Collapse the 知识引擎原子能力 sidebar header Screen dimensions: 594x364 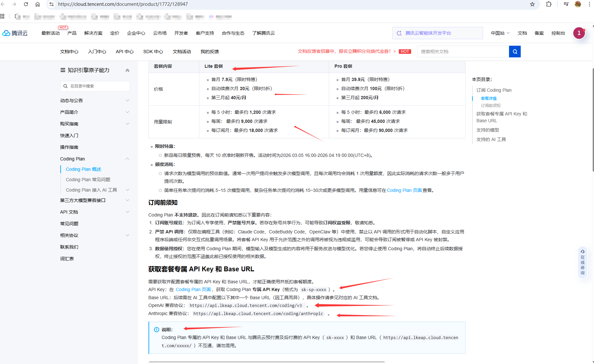(x=127, y=70)
